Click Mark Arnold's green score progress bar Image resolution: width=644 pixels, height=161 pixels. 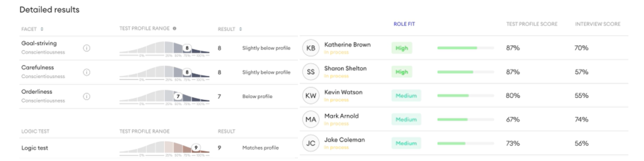[466, 119]
